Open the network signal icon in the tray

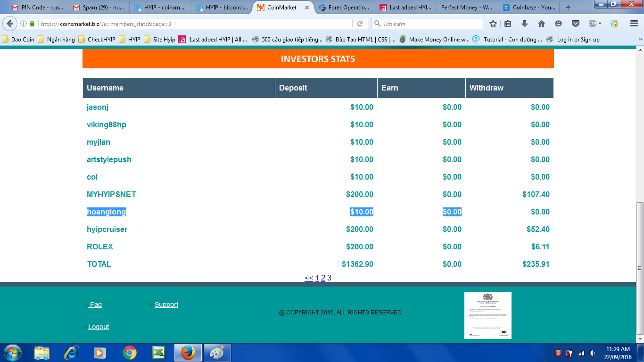[581, 353]
